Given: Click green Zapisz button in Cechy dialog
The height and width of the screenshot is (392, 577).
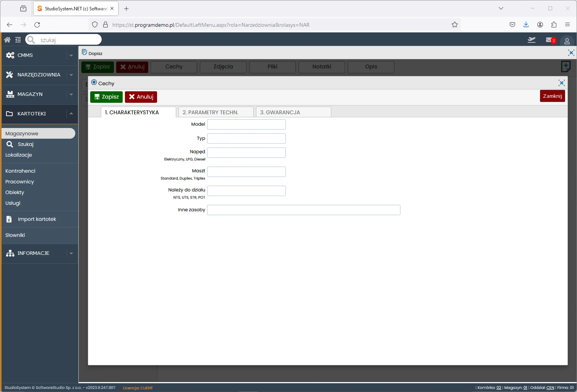Looking at the screenshot, I should pos(106,97).
